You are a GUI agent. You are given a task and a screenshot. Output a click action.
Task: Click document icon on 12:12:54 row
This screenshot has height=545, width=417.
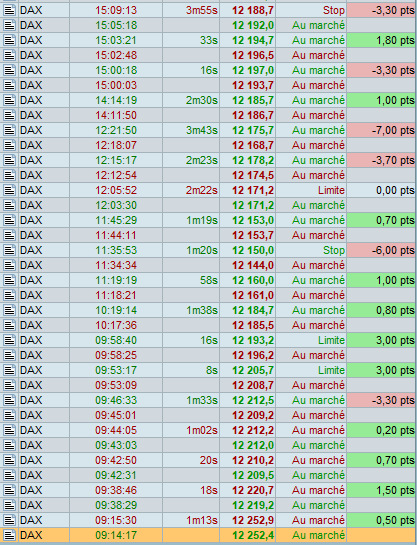[x=9, y=175]
